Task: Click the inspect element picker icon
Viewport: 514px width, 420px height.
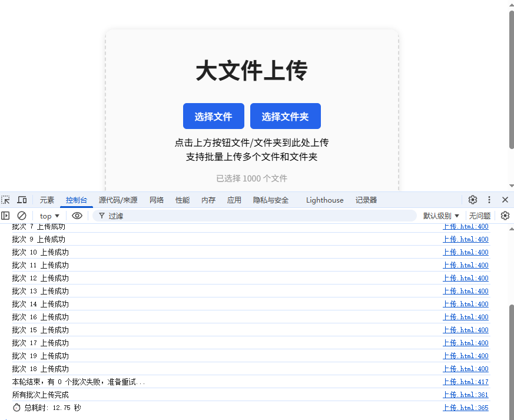Action: coord(6,200)
